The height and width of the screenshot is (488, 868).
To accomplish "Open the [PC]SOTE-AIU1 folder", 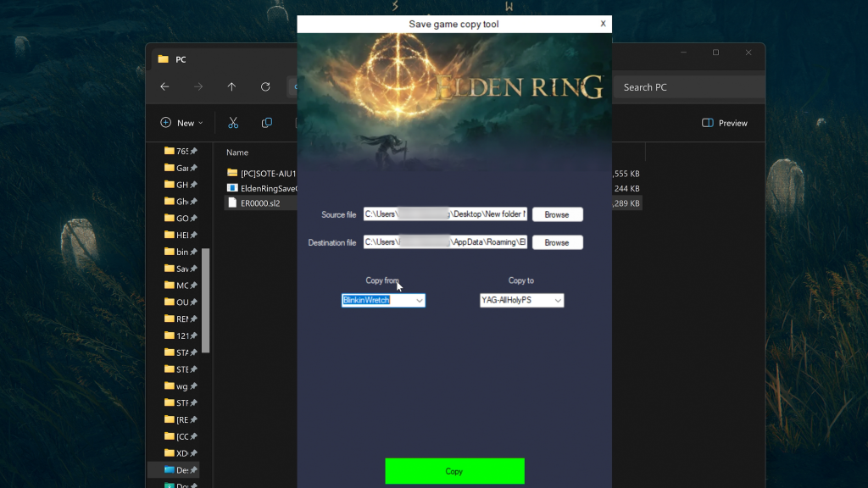I will point(267,173).
